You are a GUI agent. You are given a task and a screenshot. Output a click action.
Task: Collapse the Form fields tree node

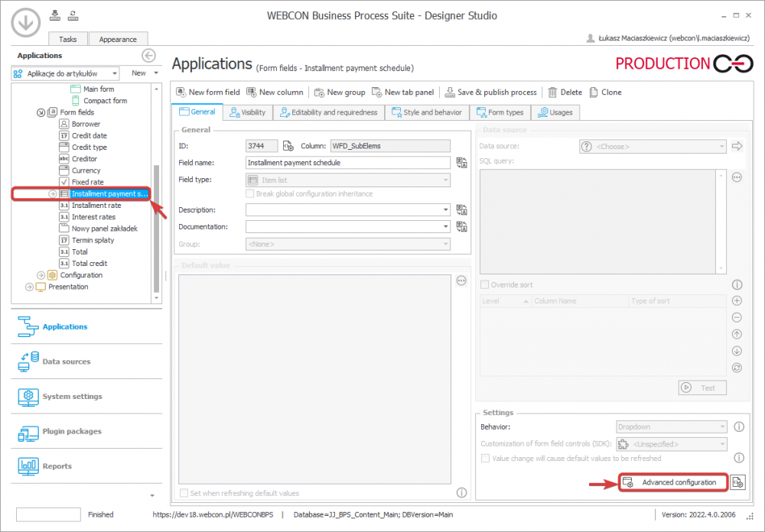(41, 112)
